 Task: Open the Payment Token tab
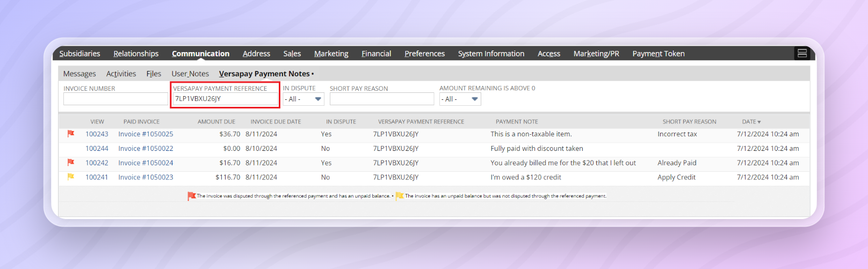[x=658, y=54]
